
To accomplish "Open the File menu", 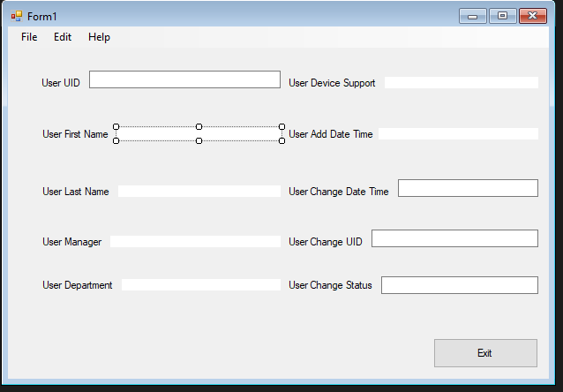I will pos(29,37).
